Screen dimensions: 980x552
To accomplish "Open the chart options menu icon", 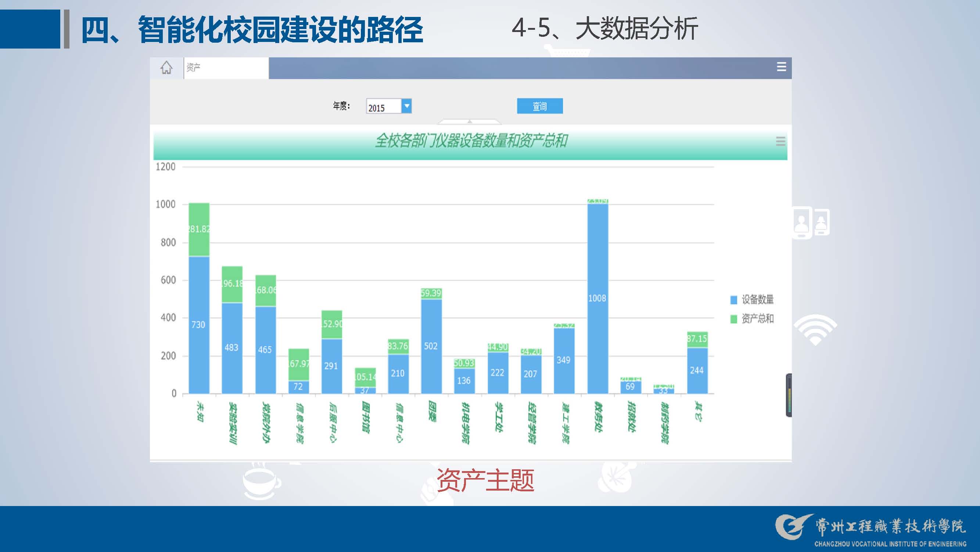I will point(780,141).
